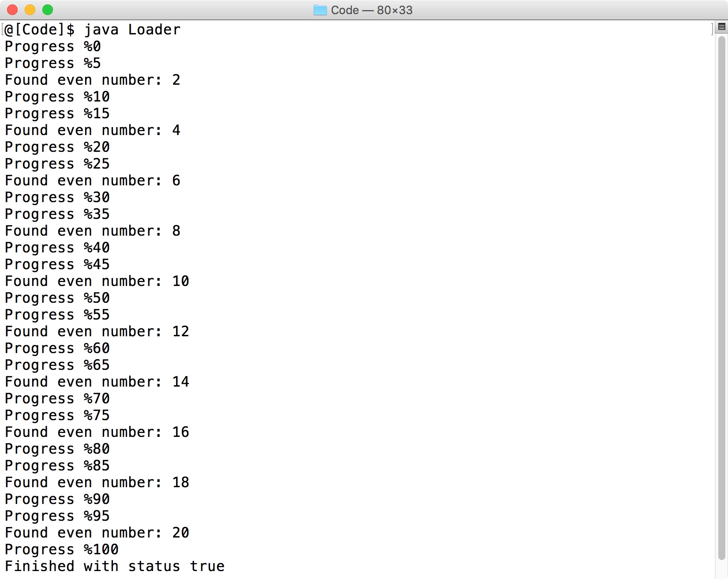Click the "Code — 80×33" window title
Image resolution: width=728 pixels, height=579 pixels.
pos(372,10)
